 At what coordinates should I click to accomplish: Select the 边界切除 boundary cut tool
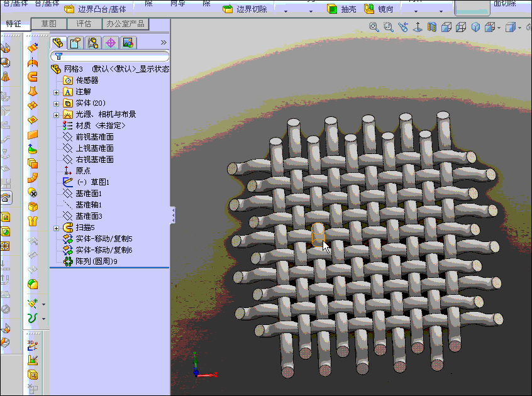click(x=245, y=9)
